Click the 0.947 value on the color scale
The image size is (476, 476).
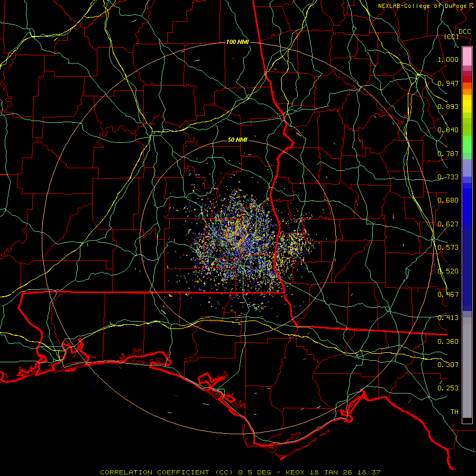tap(448, 83)
